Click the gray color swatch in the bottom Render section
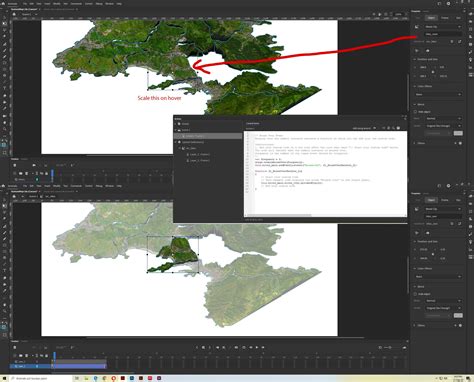 click(x=458, y=315)
